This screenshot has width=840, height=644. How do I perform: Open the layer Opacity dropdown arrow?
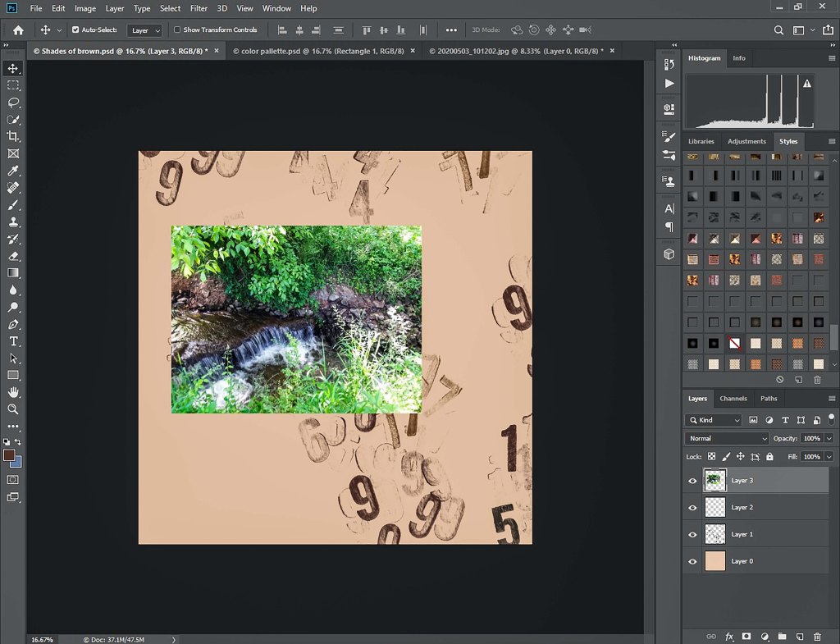829,438
